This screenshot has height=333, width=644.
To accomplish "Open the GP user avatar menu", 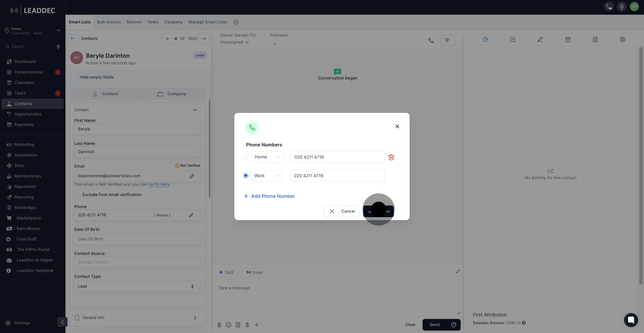I will (x=634, y=7).
